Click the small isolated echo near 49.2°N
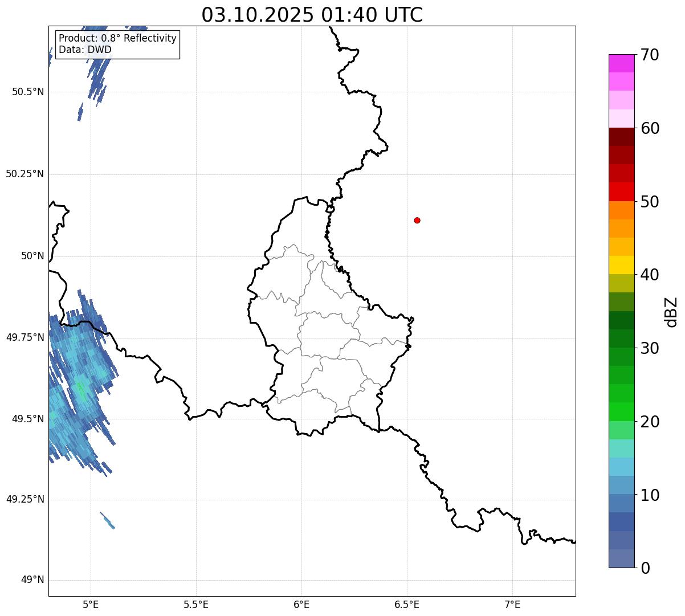 click(x=107, y=520)
